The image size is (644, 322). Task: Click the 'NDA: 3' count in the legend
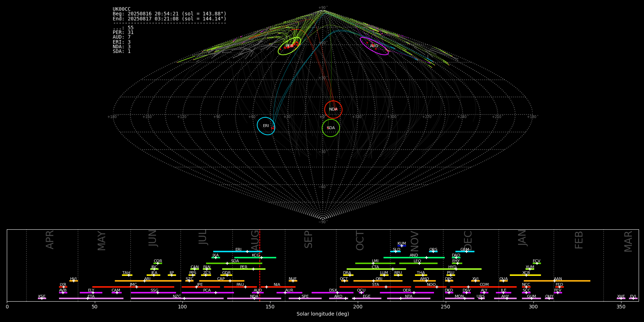(x=122, y=47)
